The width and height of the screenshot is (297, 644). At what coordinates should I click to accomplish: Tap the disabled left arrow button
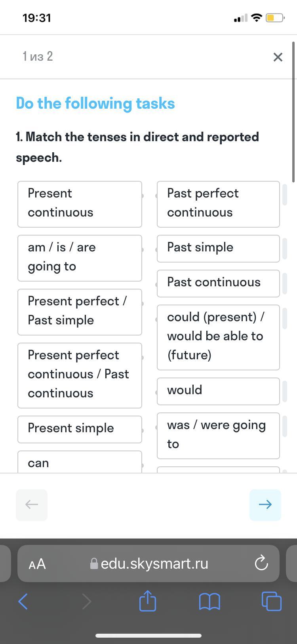(32, 505)
